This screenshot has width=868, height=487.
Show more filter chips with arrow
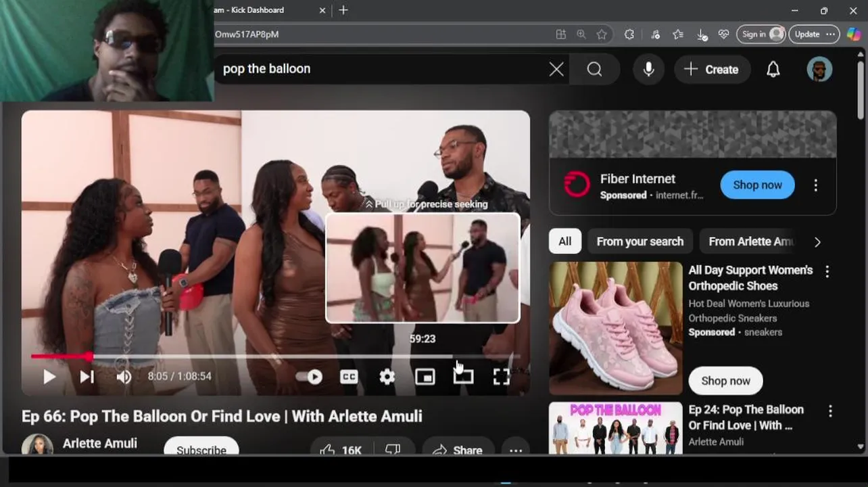[x=817, y=241]
